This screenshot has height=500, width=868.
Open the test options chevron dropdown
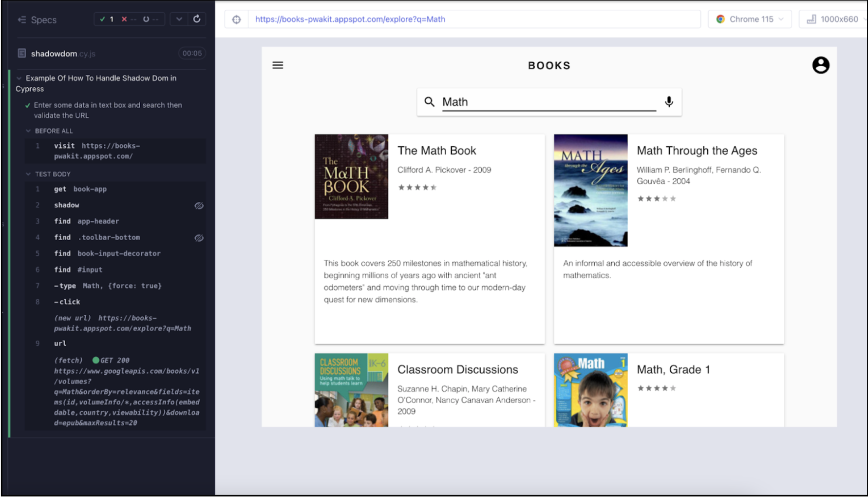coord(179,19)
